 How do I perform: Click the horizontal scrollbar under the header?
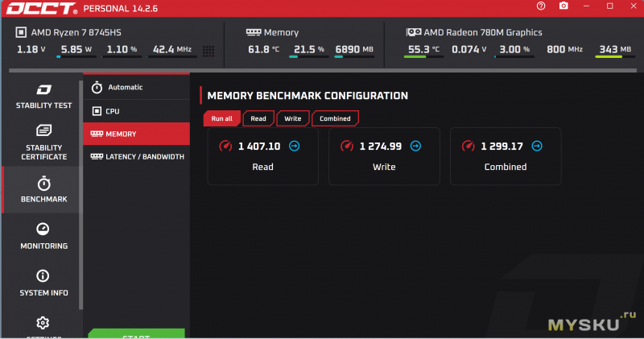pyautogui.click(x=323, y=71)
